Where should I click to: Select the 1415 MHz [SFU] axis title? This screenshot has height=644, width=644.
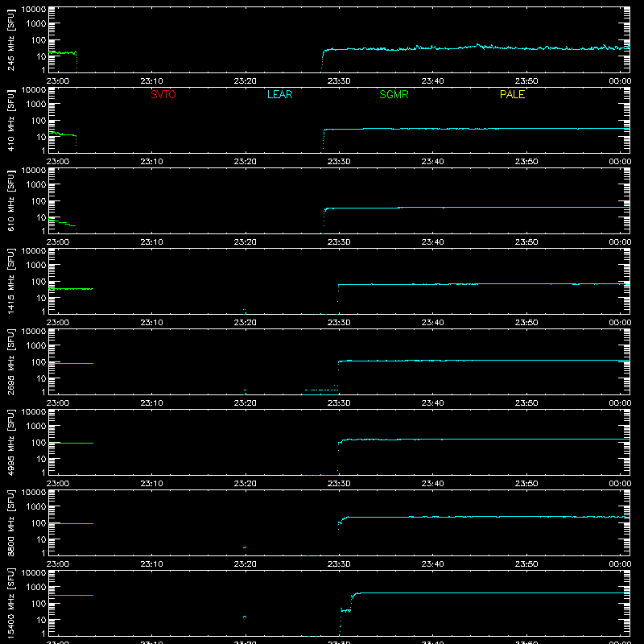point(10,281)
